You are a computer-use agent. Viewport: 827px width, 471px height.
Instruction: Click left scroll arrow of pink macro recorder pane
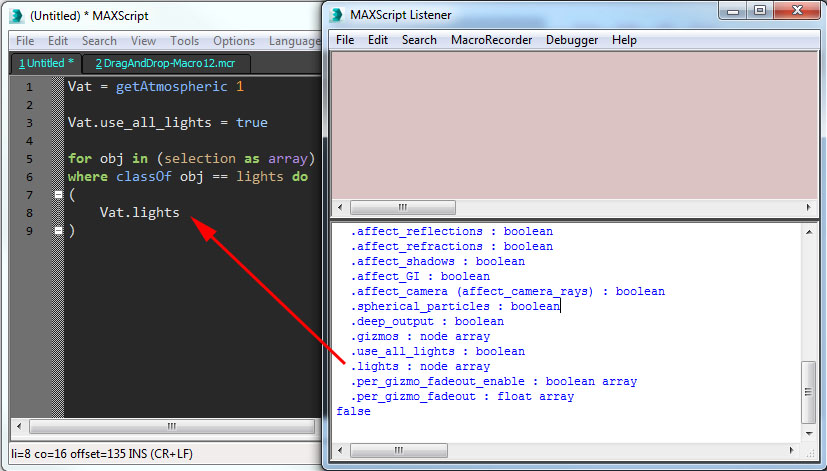pyautogui.click(x=338, y=208)
